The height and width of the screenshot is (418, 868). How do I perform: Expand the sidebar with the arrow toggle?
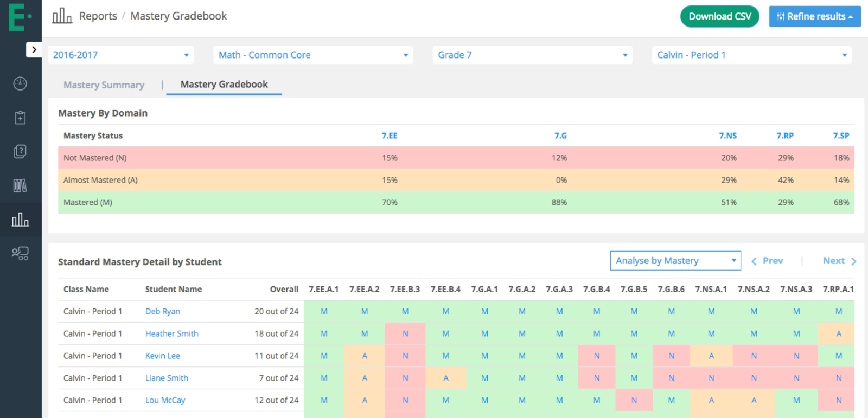click(x=34, y=50)
